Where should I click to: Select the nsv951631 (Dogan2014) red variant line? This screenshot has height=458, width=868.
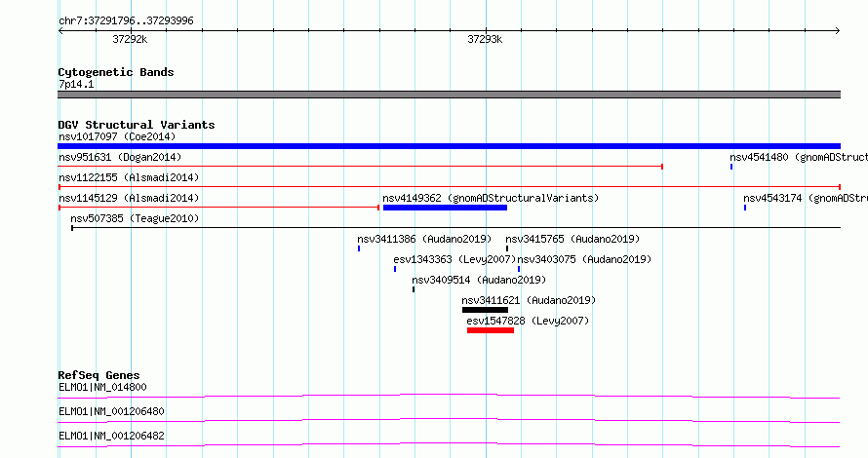361,167
